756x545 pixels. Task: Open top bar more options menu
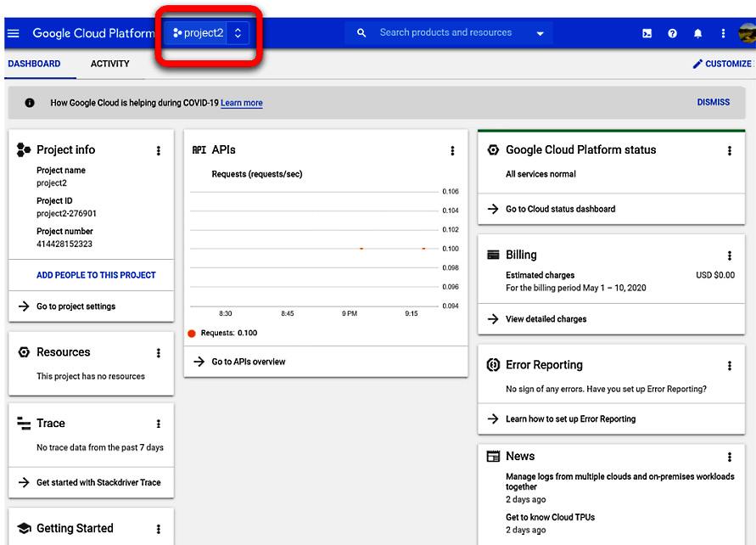723,33
